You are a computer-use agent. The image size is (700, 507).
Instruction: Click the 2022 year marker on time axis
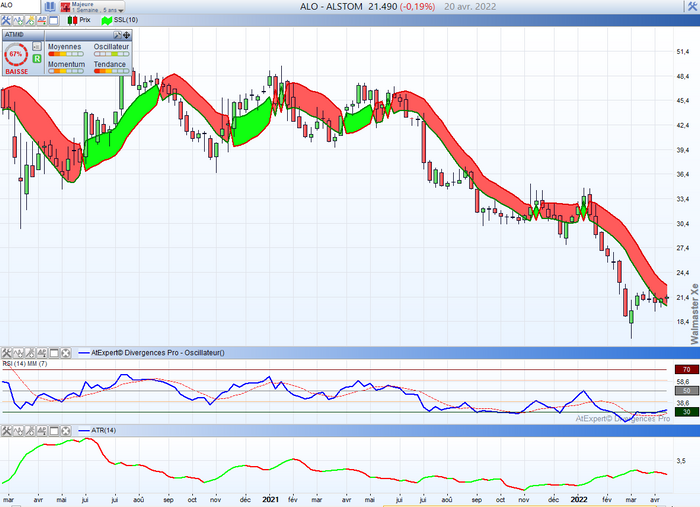coord(579,499)
